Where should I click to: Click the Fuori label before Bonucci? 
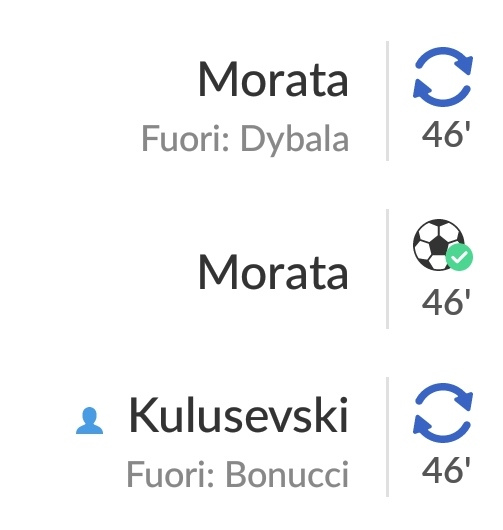click(x=171, y=473)
